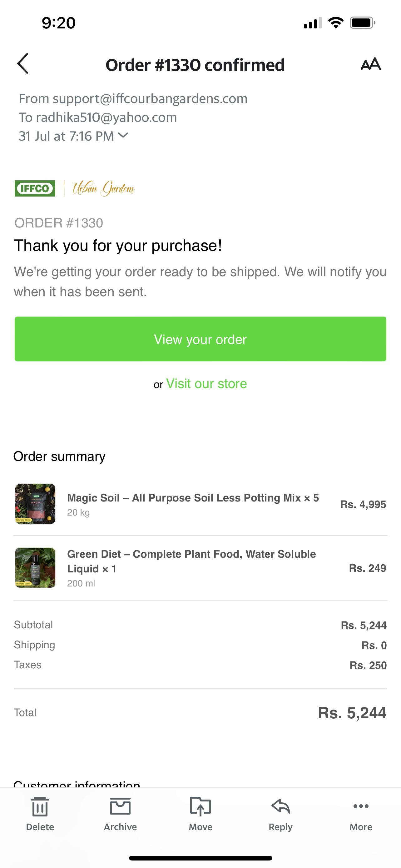Viewport: 401px width, 868px height.
Task: Open the Visit our store link
Action: [x=206, y=384]
